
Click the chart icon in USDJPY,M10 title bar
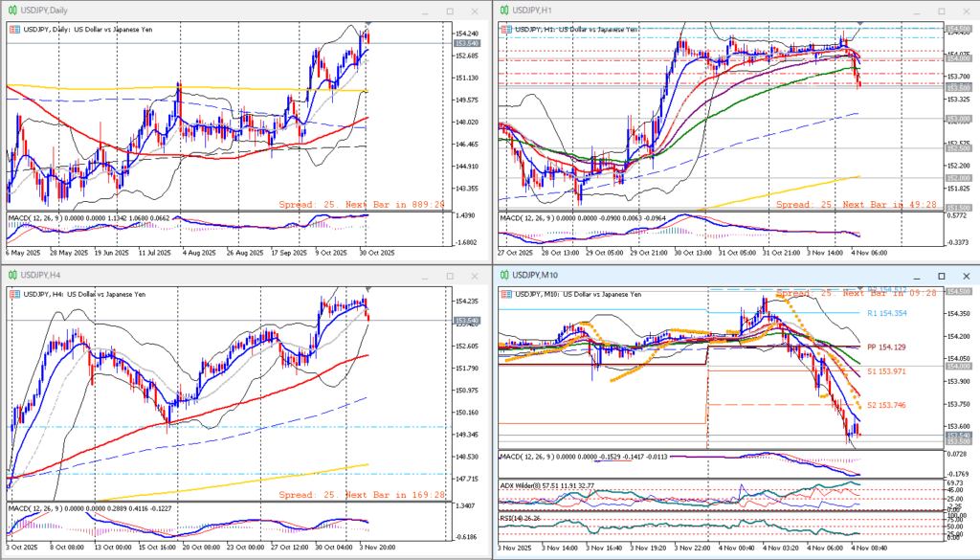(503, 276)
